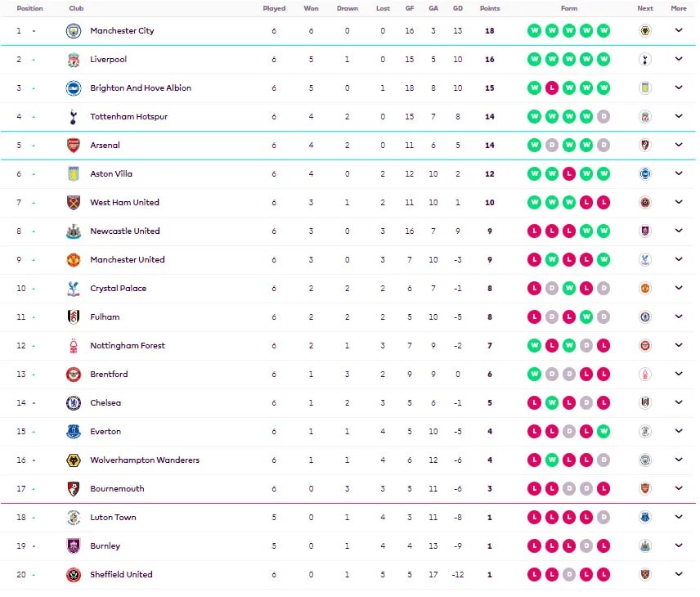Click the Tottenham Hotspur club crest
This screenshot has width=700, height=597.
74,117
